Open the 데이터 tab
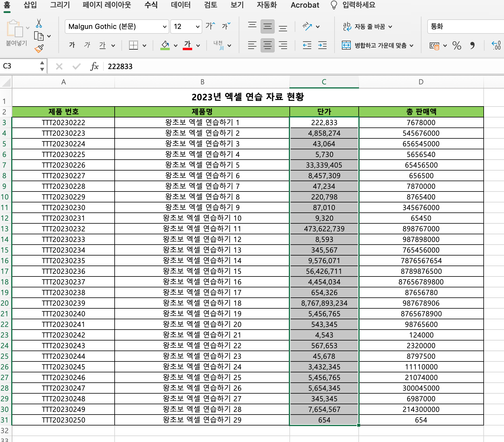This screenshot has width=504, height=442. (x=181, y=5)
